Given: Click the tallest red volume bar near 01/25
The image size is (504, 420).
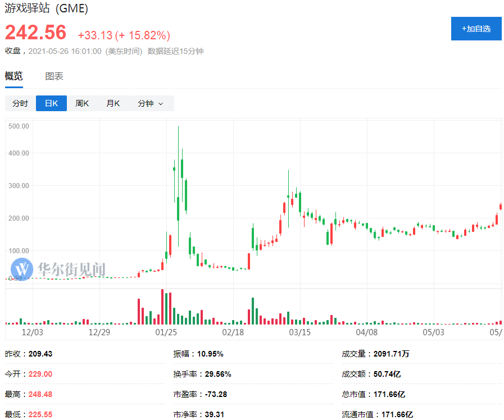Looking at the screenshot, I should [162, 307].
